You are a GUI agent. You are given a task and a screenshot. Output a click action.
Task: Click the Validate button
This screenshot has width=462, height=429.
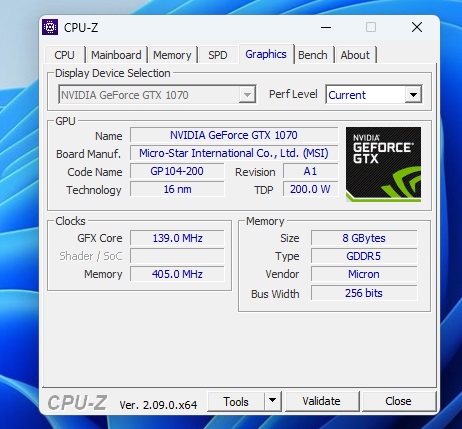[x=322, y=401]
